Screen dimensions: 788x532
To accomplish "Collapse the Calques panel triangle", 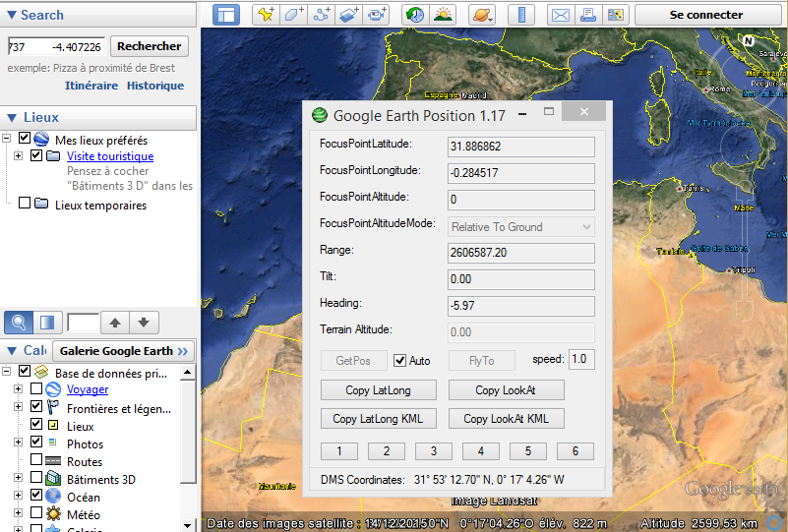I will (12, 351).
